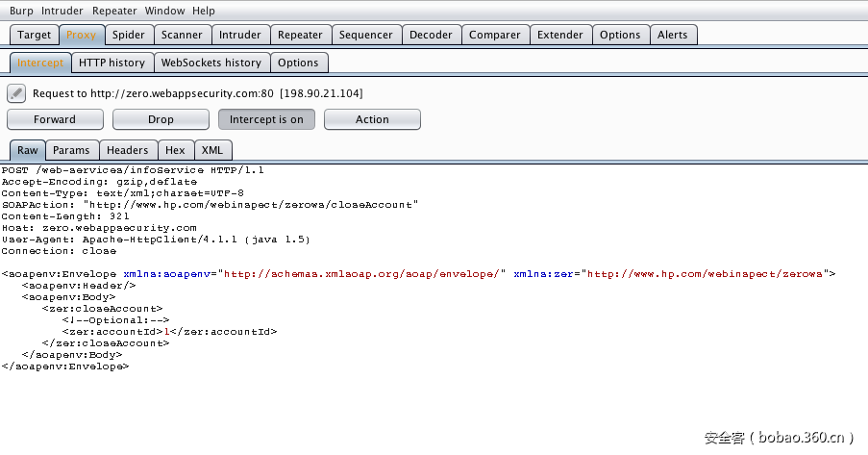
Task: Switch to the Spider tab
Action: coord(129,35)
